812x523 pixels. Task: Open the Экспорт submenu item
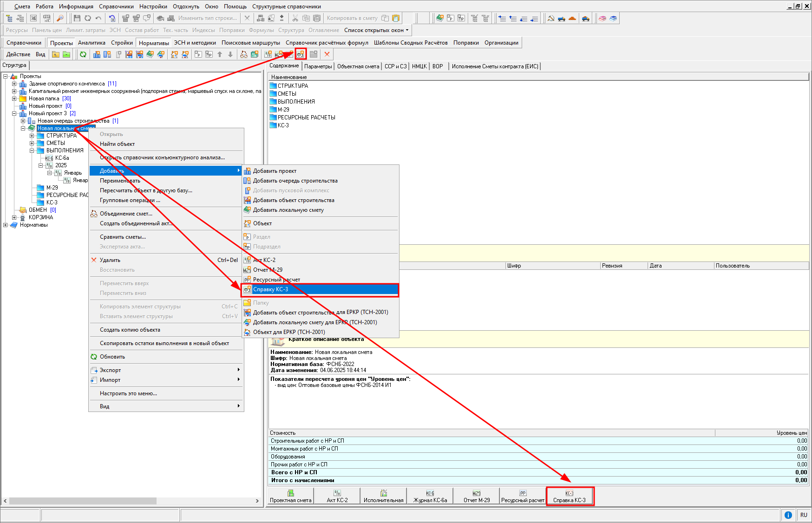(111, 370)
